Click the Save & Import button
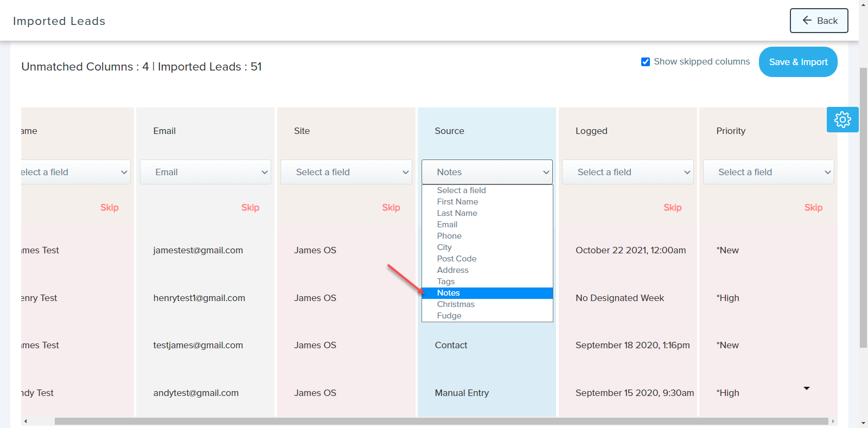Image resolution: width=868 pixels, height=428 pixels. coord(798,62)
